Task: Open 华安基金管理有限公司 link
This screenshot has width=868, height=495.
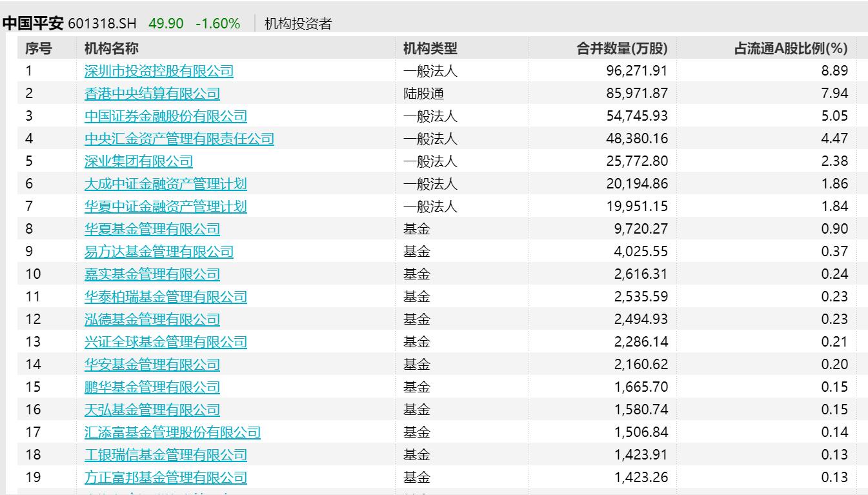Action: point(152,365)
